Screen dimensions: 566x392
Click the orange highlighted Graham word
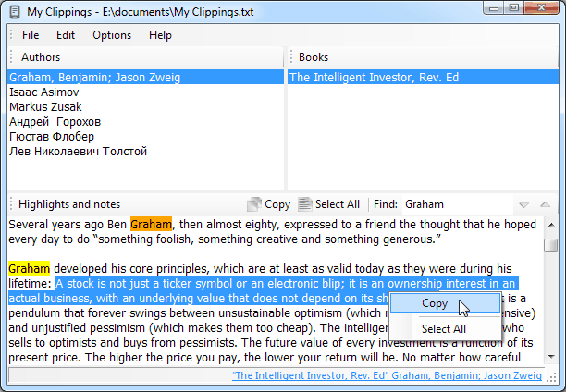coord(152,224)
